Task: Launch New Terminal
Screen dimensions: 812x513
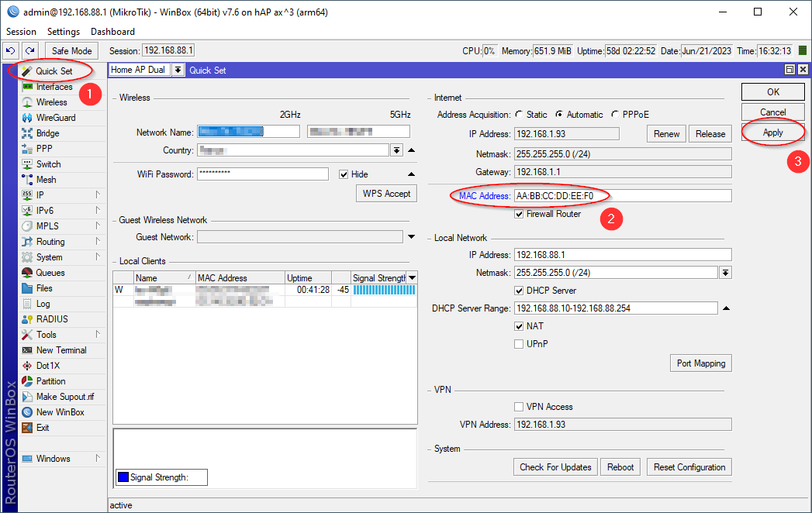Action: coord(61,350)
